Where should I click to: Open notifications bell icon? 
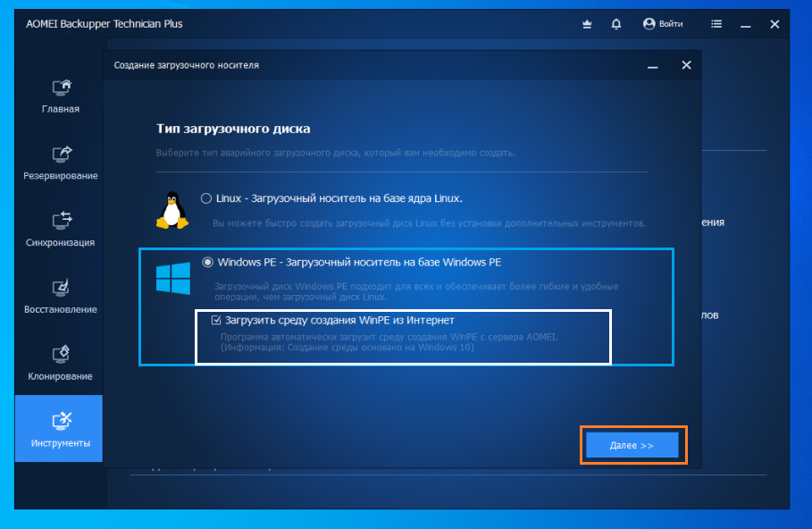(x=615, y=24)
